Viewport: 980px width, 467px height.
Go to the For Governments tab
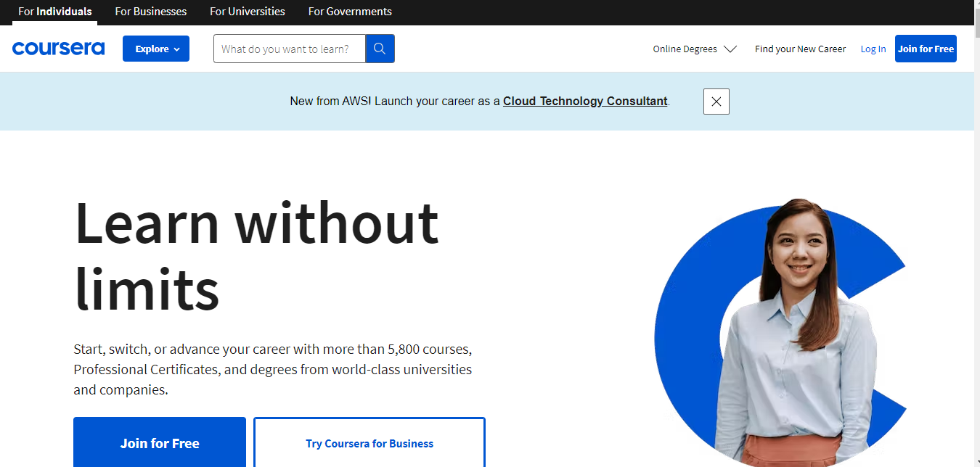click(x=350, y=12)
